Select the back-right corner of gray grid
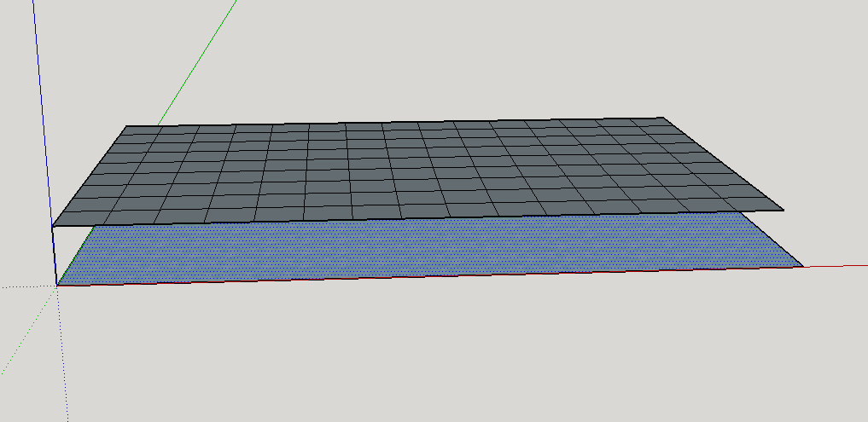The image size is (868, 422). tap(662, 118)
